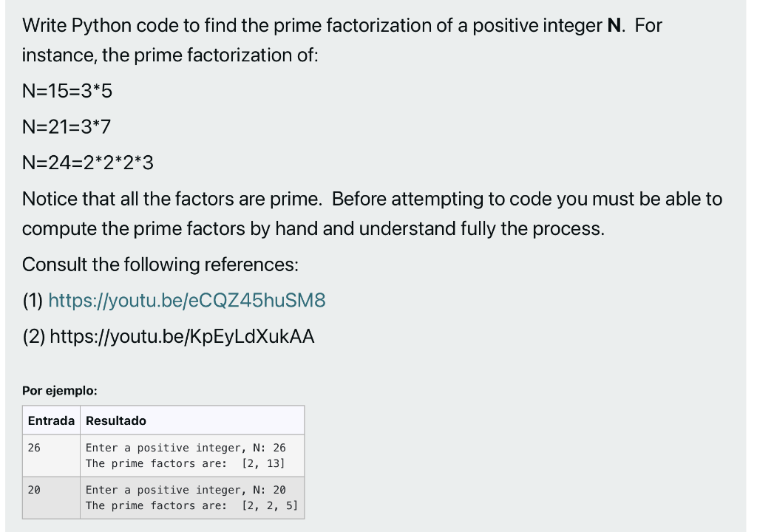Click the 'Enter a positive integer, N: 20' line
Screen dimensions: 757x532
[x=186, y=490]
